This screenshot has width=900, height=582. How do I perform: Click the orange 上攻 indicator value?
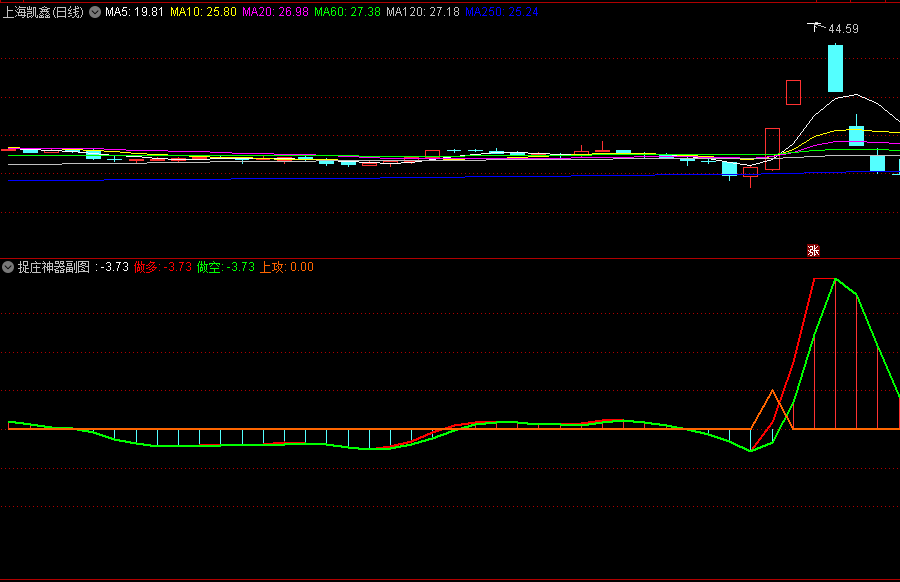pos(286,267)
